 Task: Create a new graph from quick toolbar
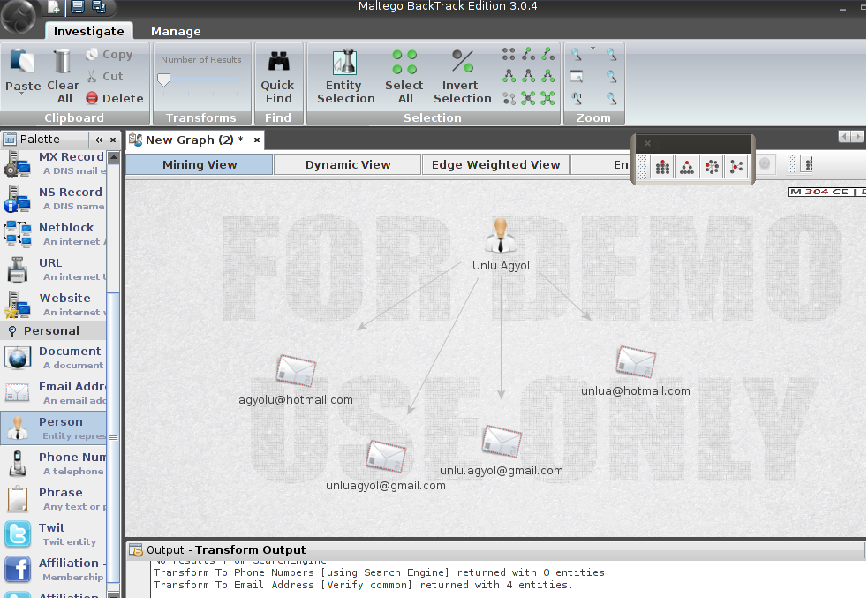54,7
